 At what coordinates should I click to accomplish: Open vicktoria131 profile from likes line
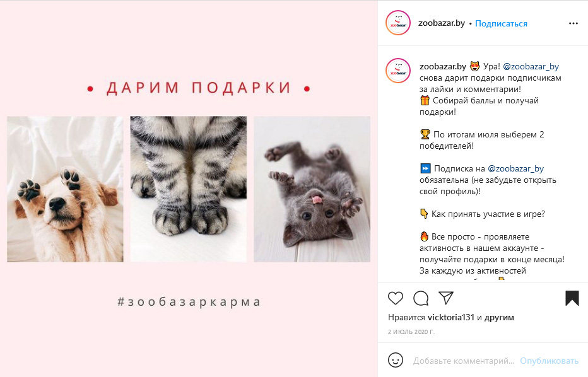tap(451, 317)
